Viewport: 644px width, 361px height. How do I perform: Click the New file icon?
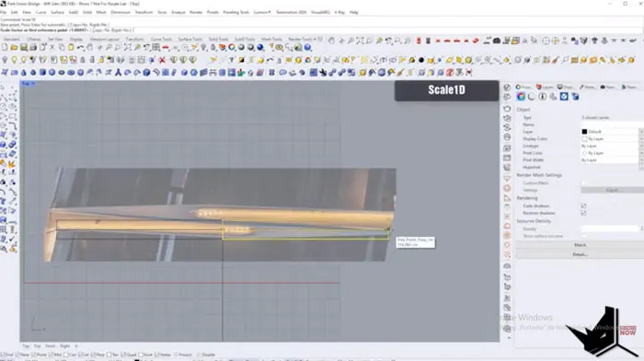(x=5, y=48)
